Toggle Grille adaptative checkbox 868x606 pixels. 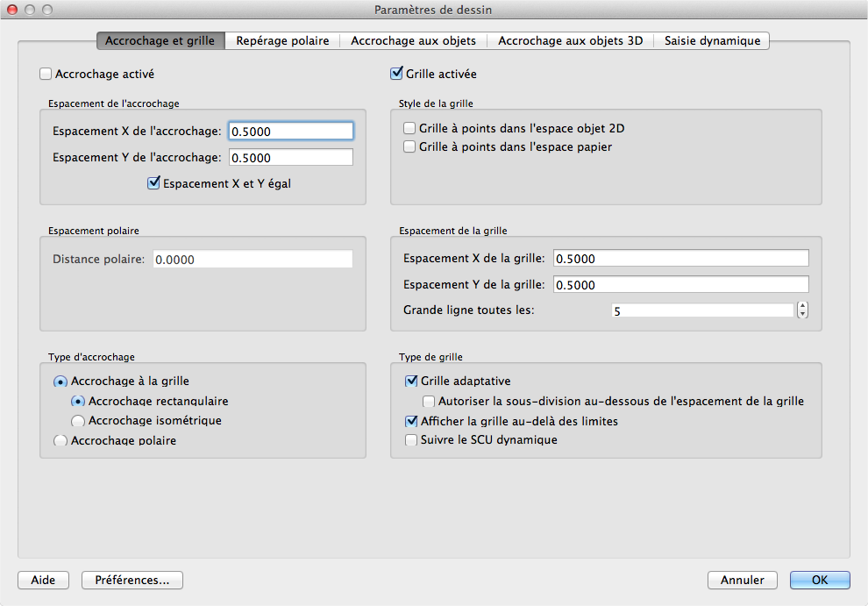411,381
